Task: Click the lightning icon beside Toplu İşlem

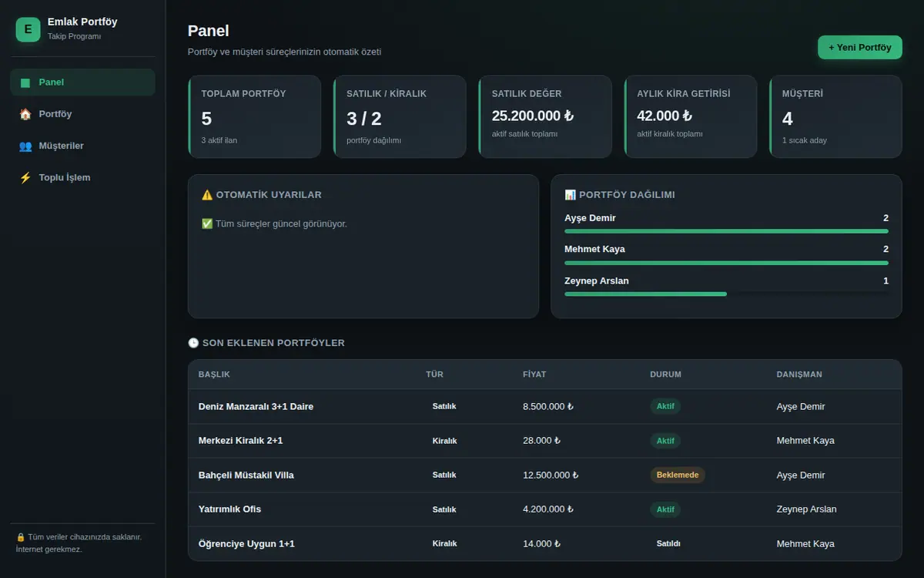Action: 25,177
